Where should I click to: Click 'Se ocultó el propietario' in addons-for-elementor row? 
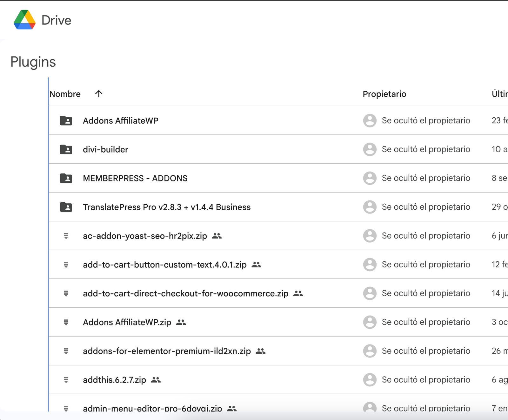426,351
